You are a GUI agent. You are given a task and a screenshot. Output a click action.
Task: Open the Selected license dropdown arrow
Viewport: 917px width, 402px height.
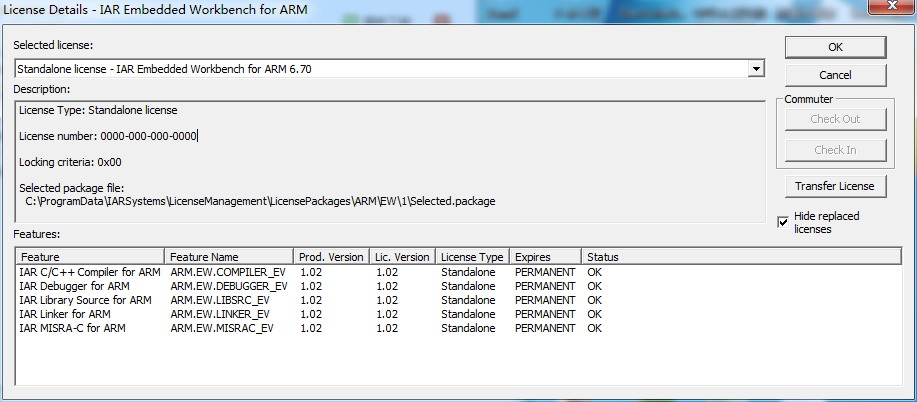[756, 69]
